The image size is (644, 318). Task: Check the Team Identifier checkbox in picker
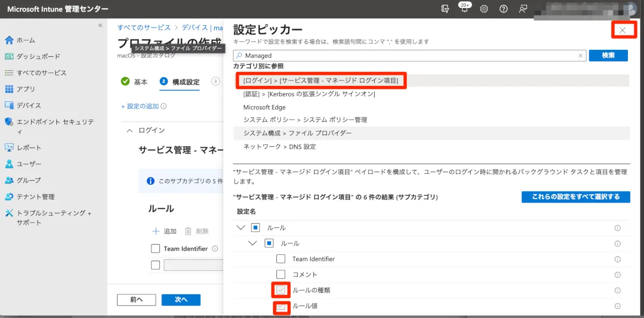tap(281, 259)
